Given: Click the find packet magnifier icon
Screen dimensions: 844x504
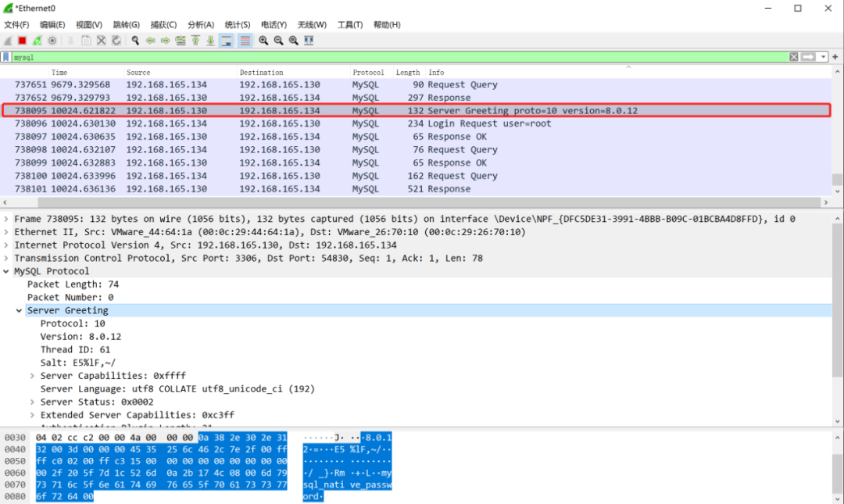Looking at the screenshot, I should (x=135, y=41).
